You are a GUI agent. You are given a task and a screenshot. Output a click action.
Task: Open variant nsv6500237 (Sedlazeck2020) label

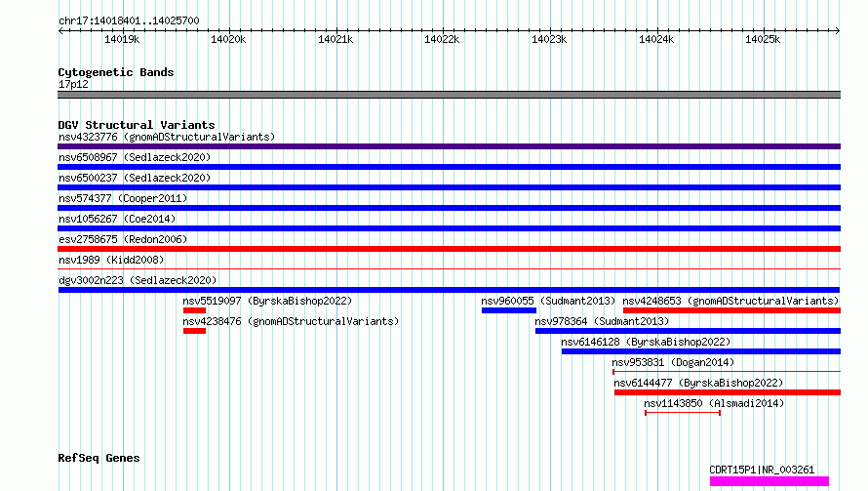(135, 178)
